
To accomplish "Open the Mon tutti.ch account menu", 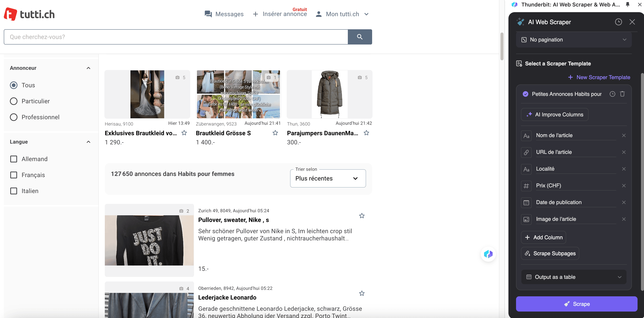I will (x=342, y=14).
